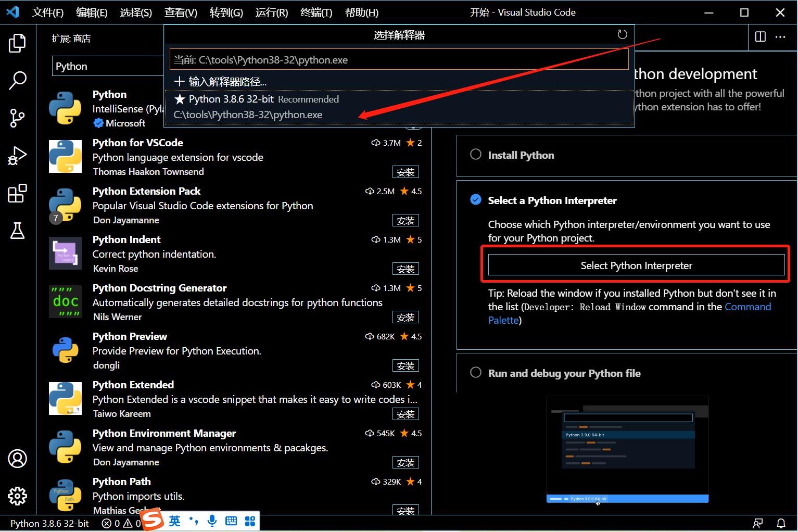Open the Source Control view

pyautogui.click(x=17, y=118)
